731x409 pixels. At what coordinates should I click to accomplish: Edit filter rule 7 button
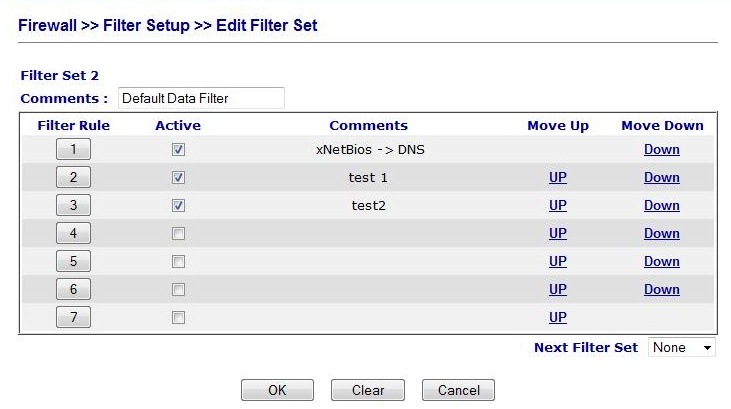pos(73,318)
